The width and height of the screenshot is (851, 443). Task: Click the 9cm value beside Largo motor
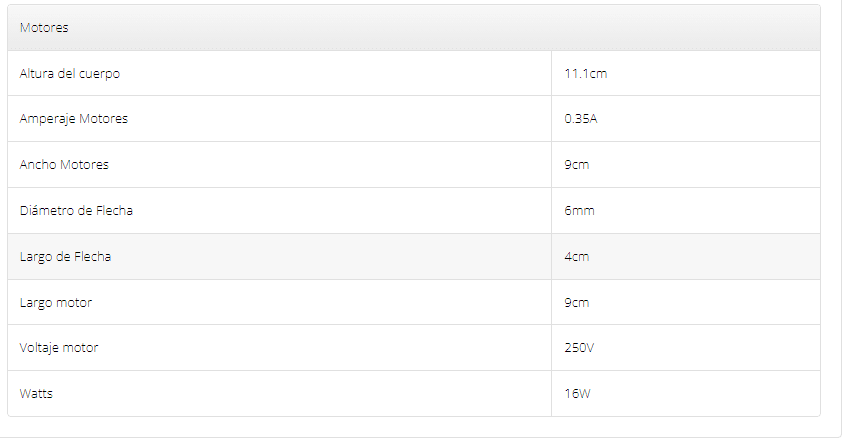(576, 303)
